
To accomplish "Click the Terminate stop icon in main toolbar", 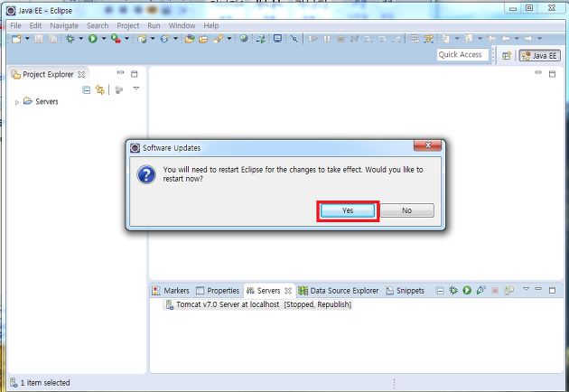I will tap(340, 39).
